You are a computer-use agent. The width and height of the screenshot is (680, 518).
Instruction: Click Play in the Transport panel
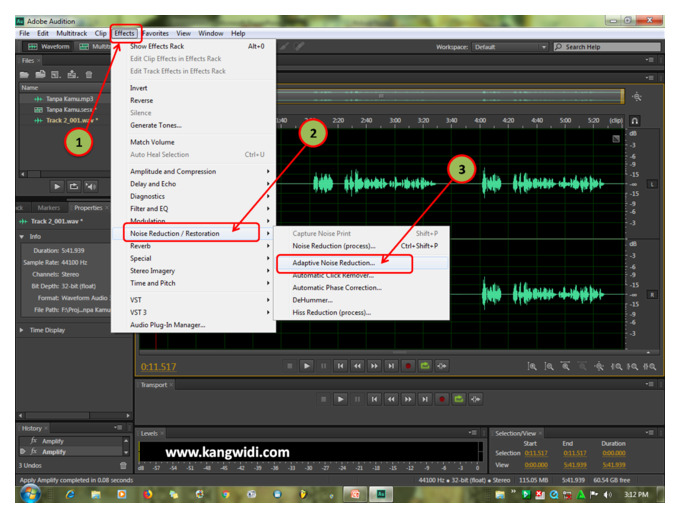340,399
